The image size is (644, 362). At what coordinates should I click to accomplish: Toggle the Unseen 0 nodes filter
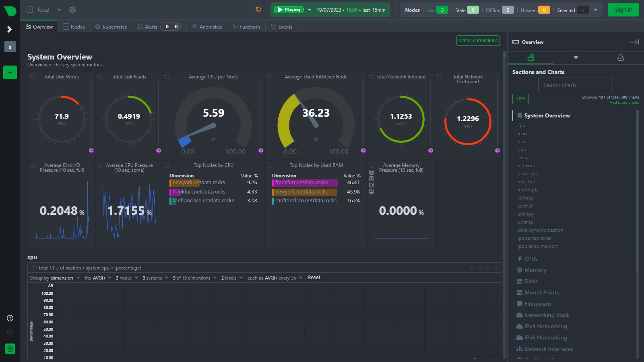point(535,10)
